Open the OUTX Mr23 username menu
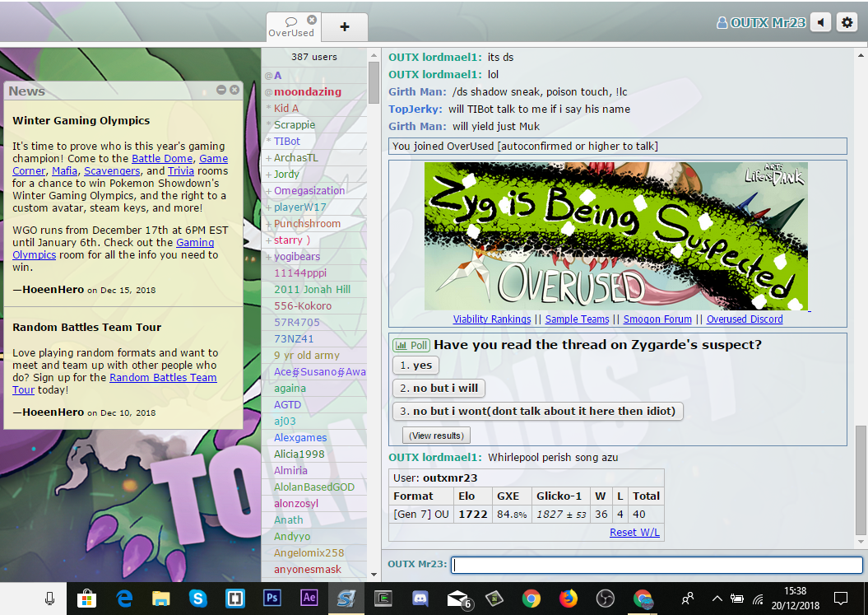 coord(761,23)
